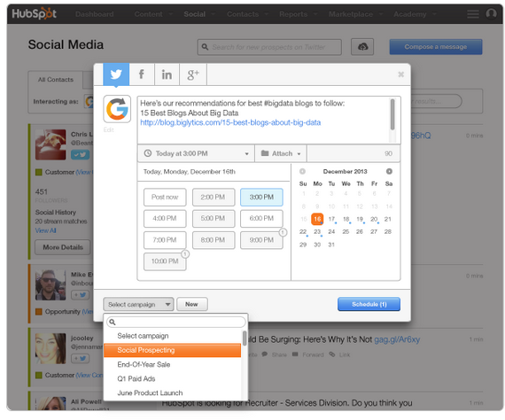
Task: Open the user profile icon
Action: (491, 14)
